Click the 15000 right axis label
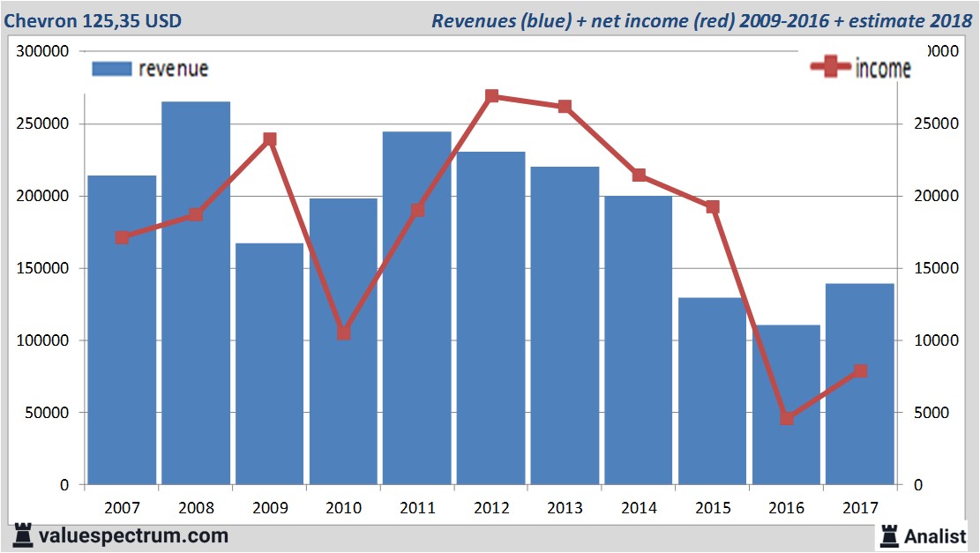The height and width of the screenshot is (553, 980). point(936,268)
